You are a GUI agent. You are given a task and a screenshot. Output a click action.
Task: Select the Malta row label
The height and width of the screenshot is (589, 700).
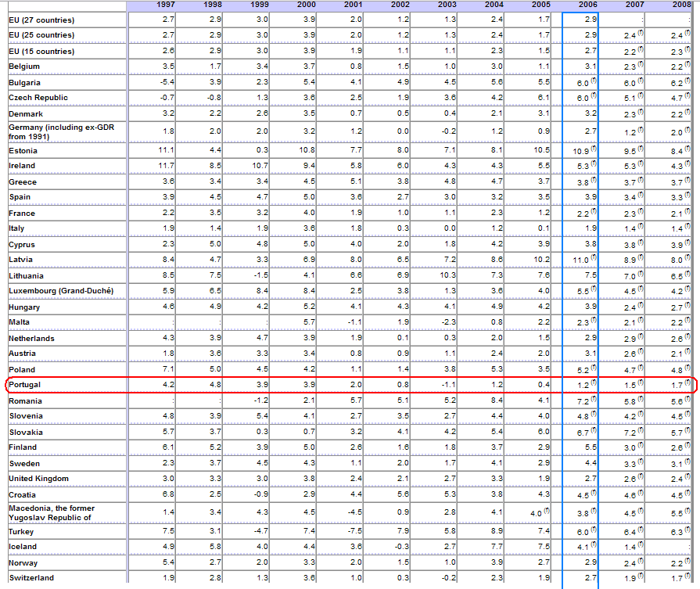(x=20, y=322)
